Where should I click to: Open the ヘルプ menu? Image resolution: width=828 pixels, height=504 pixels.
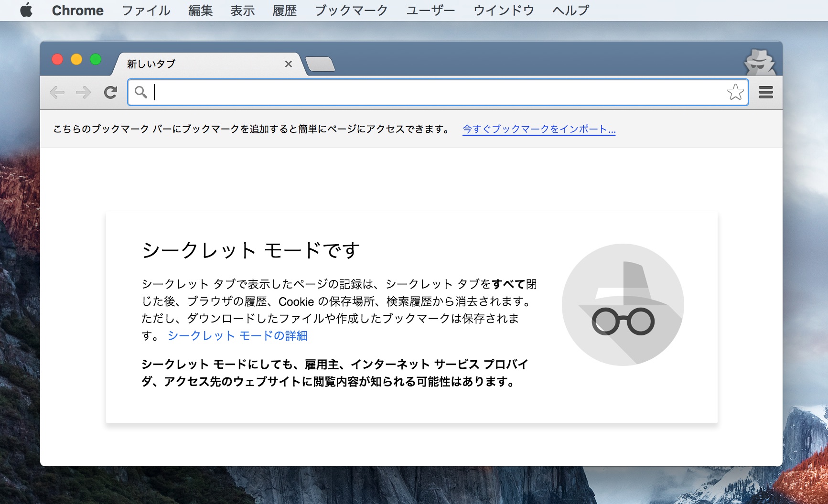[571, 10]
